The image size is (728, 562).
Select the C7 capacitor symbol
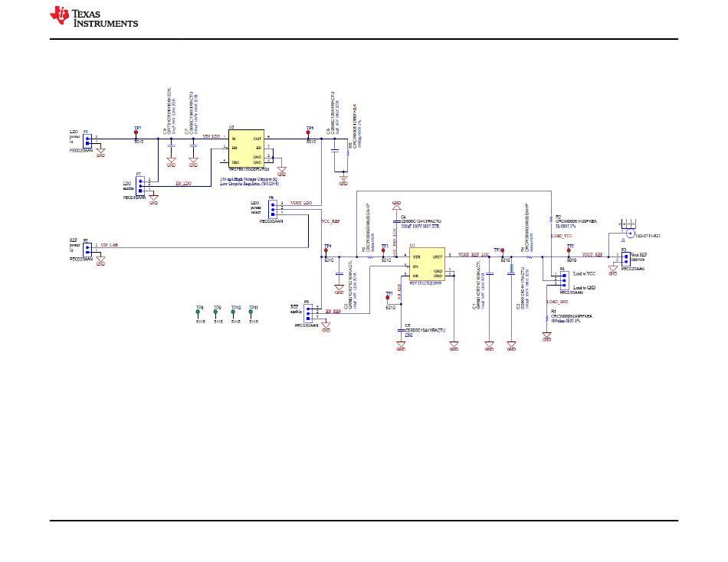[x=194, y=145]
